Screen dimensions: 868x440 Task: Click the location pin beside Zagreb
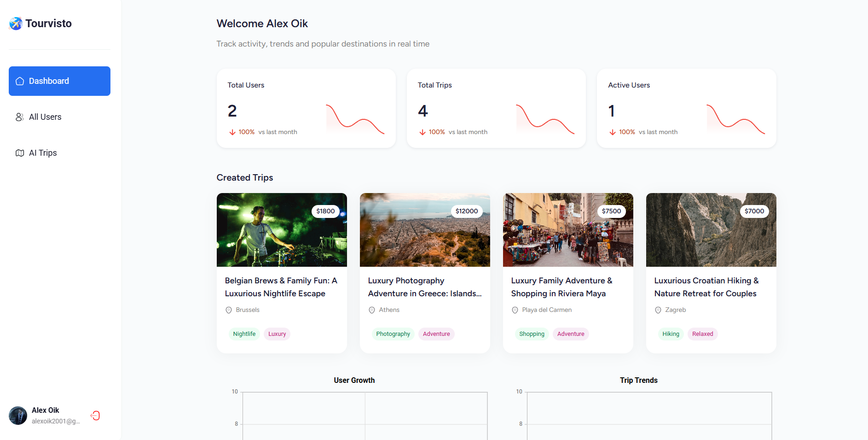[x=658, y=310]
